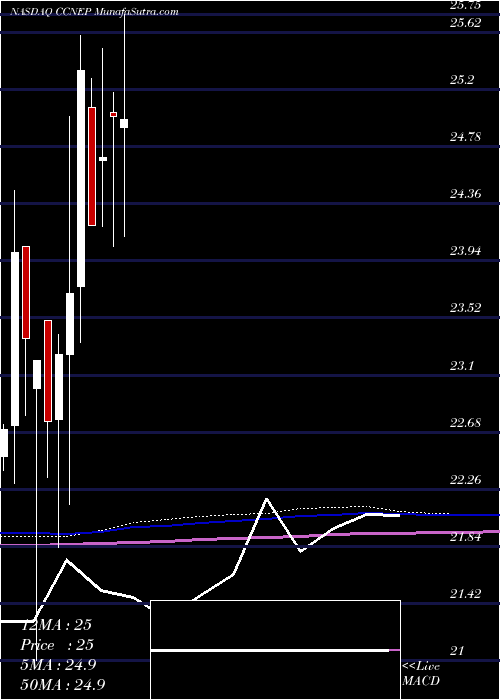Click the 5MA : 24.9 indicator text
Image resolution: width=500 pixels, height=700 pixels.
(58, 665)
